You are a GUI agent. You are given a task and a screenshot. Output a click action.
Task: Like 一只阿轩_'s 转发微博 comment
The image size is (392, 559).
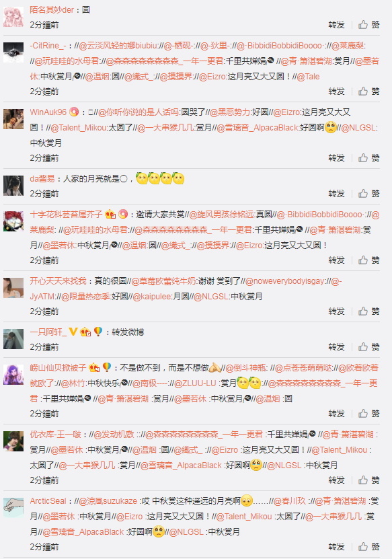369,347
